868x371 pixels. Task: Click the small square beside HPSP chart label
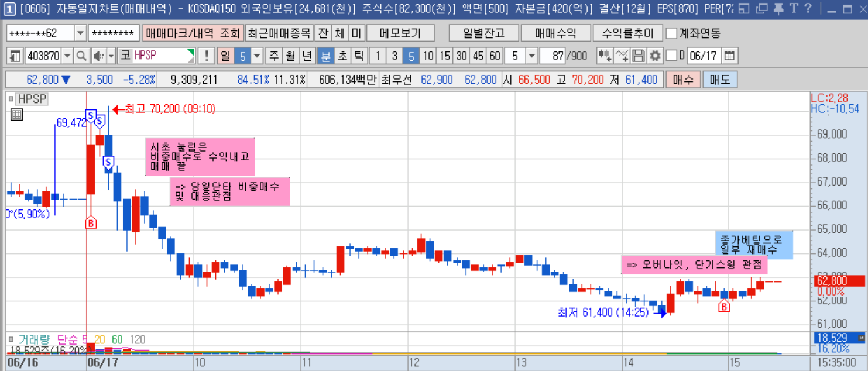point(11,99)
